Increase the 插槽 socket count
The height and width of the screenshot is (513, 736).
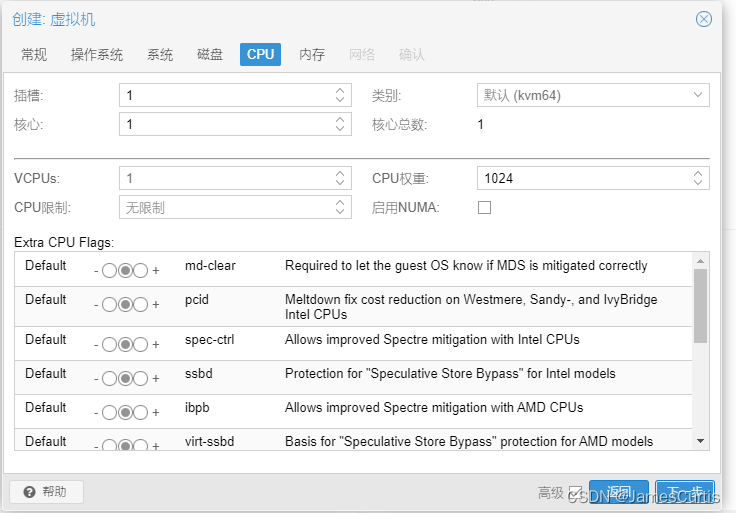(340, 90)
